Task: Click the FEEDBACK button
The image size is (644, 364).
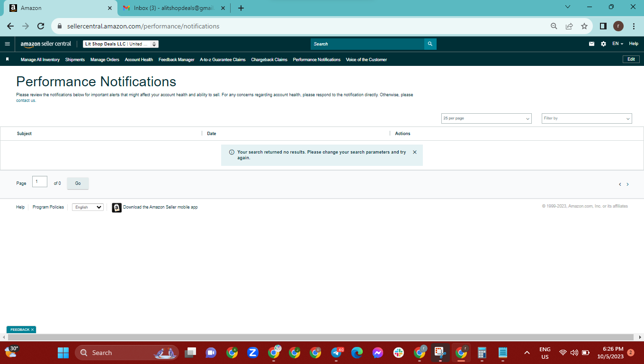Action: point(20,329)
